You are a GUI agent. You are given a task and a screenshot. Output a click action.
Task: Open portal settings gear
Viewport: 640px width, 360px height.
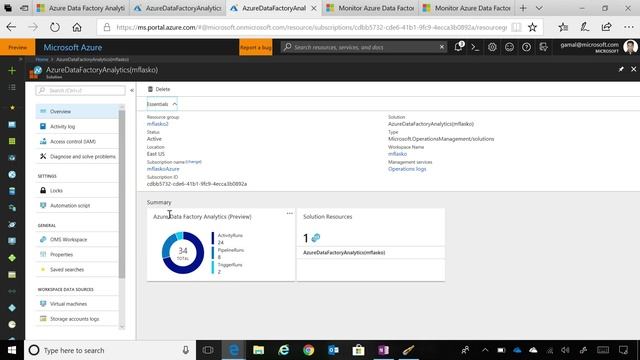point(492,47)
